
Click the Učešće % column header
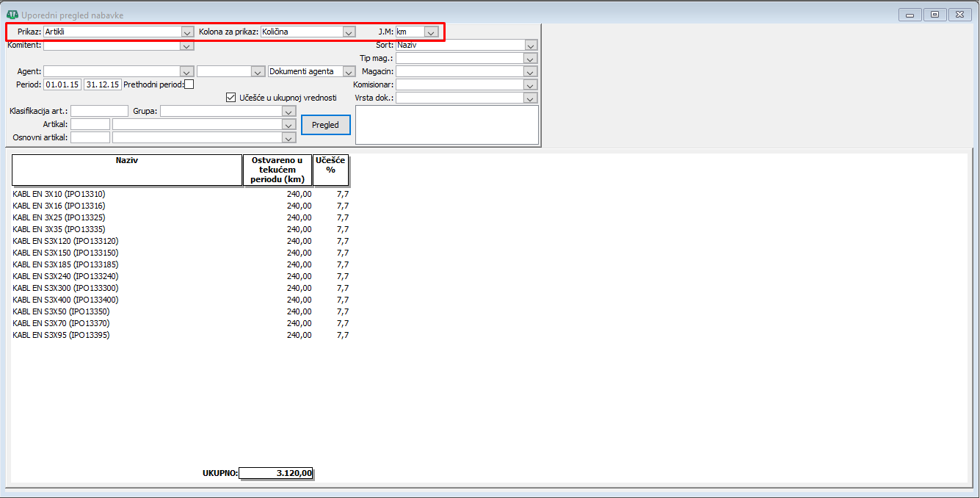pyautogui.click(x=330, y=170)
